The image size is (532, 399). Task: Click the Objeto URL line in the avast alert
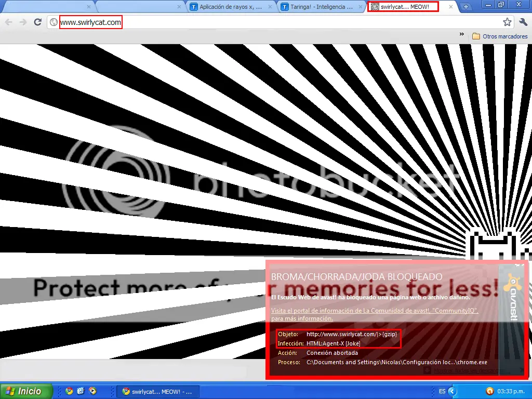(338, 334)
